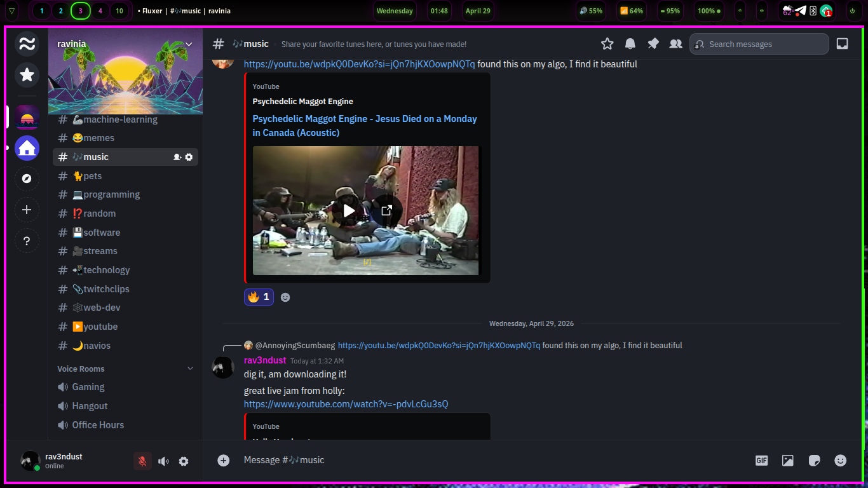Viewport: 868px width, 488px height.
Task: Play the Psychedelic Maggot Engine video
Action: pos(349,210)
